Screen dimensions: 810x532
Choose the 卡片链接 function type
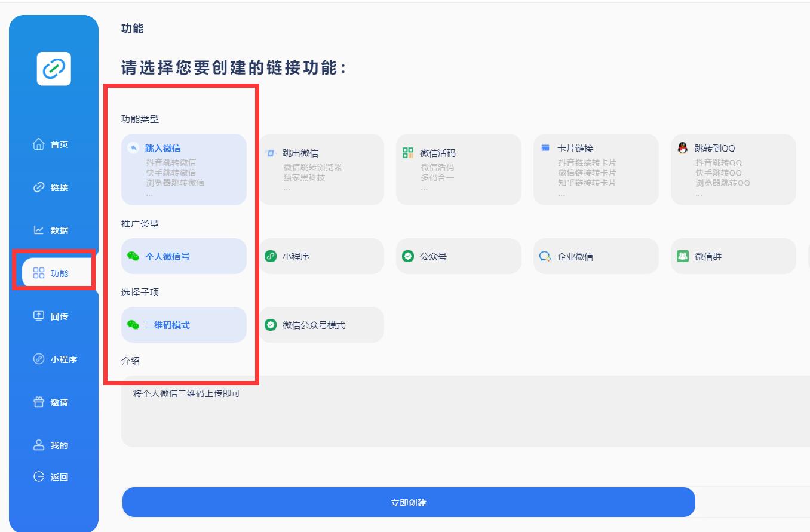pyautogui.click(x=596, y=170)
